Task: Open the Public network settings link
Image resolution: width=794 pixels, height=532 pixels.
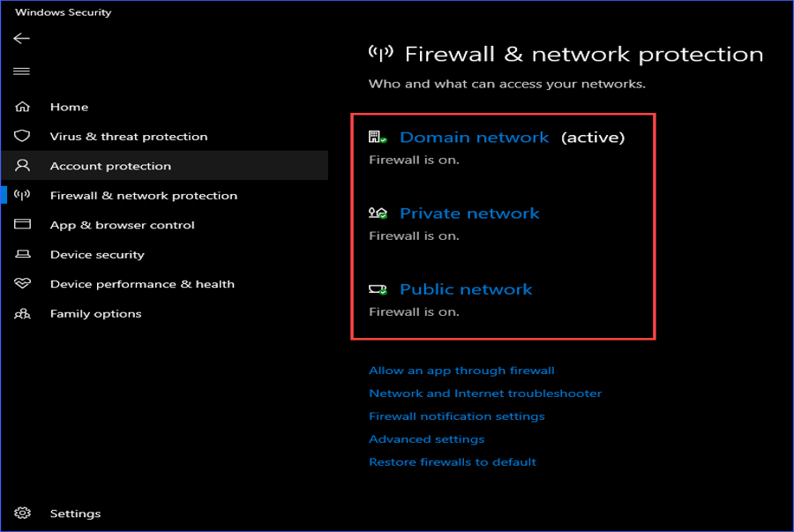Action: coord(466,289)
